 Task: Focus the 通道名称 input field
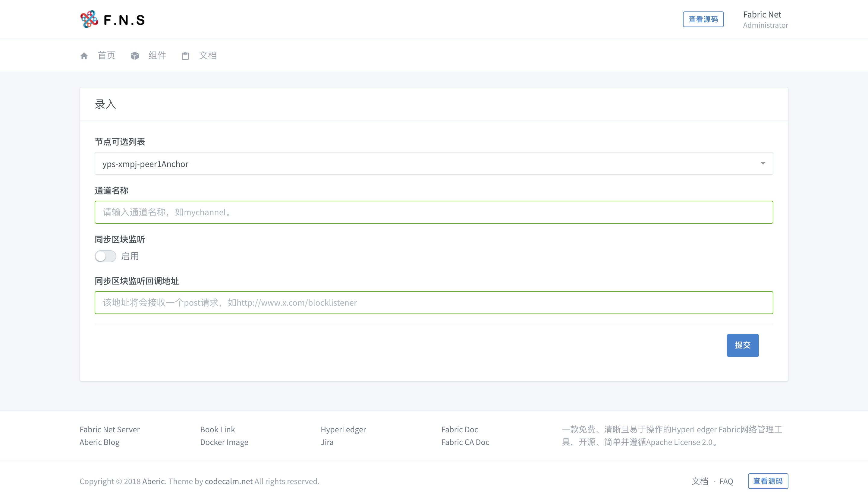[434, 212]
